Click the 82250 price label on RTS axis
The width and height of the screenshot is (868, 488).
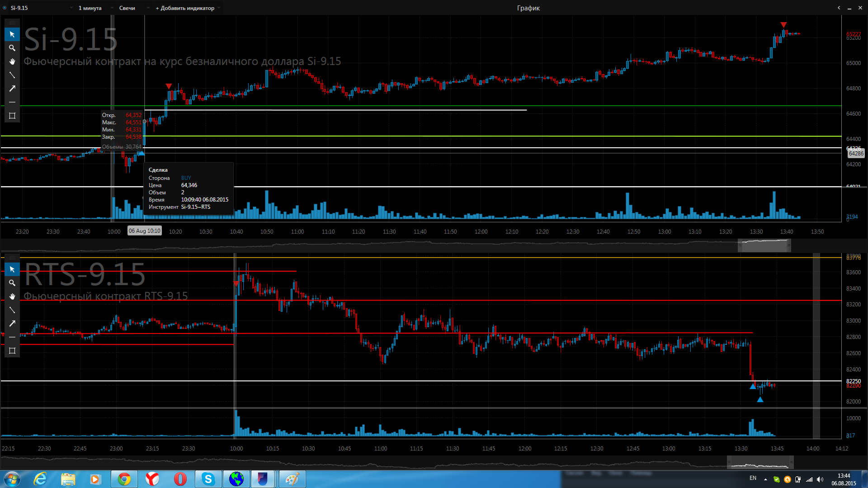click(x=854, y=381)
